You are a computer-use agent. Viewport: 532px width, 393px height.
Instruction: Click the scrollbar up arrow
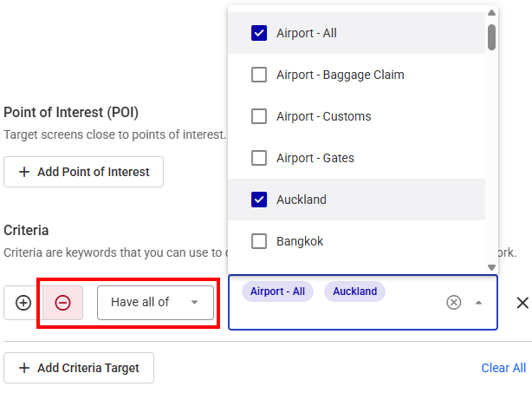(492, 12)
